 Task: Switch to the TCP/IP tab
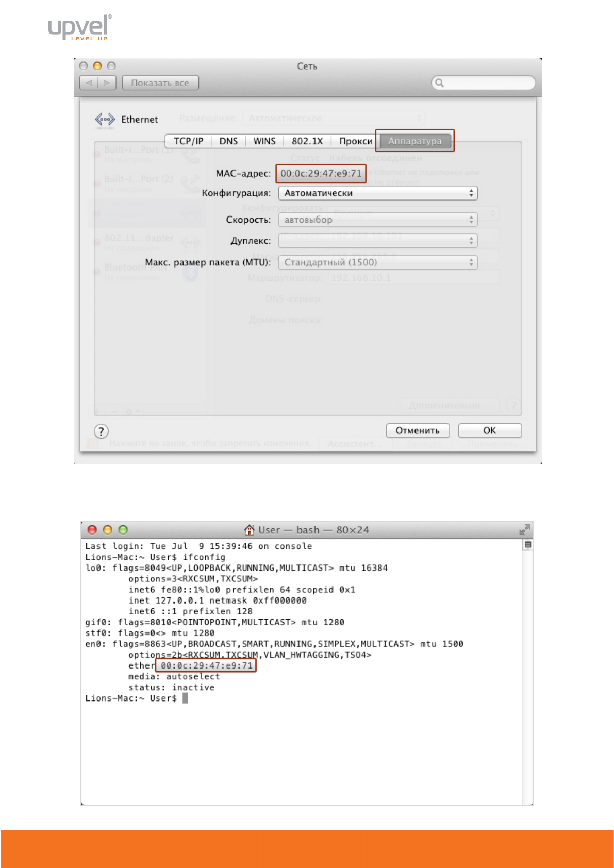click(188, 141)
